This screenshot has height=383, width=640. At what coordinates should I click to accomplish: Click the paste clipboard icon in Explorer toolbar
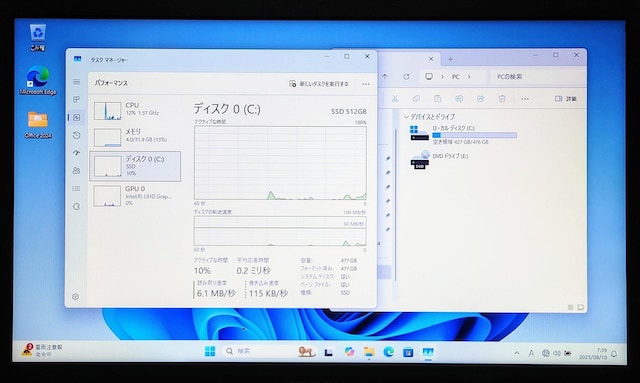[x=438, y=98]
